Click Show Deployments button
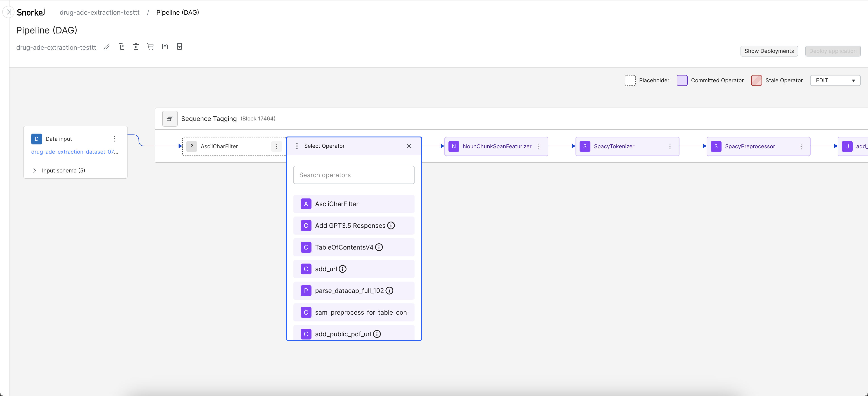The height and width of the screenshot is (396, 868). [x=769, y=51]
